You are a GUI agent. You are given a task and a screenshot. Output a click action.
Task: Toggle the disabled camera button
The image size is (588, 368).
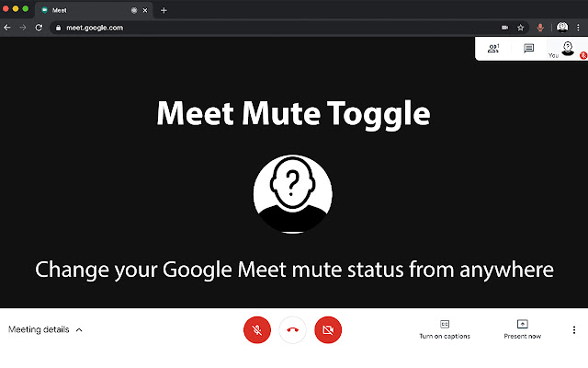328,329
